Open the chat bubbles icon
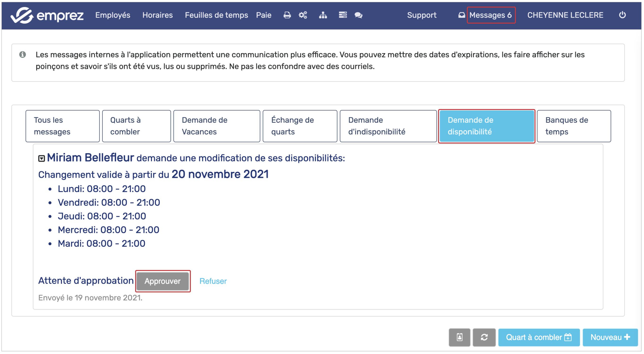The image size is (644, 354). pos(358,15)
